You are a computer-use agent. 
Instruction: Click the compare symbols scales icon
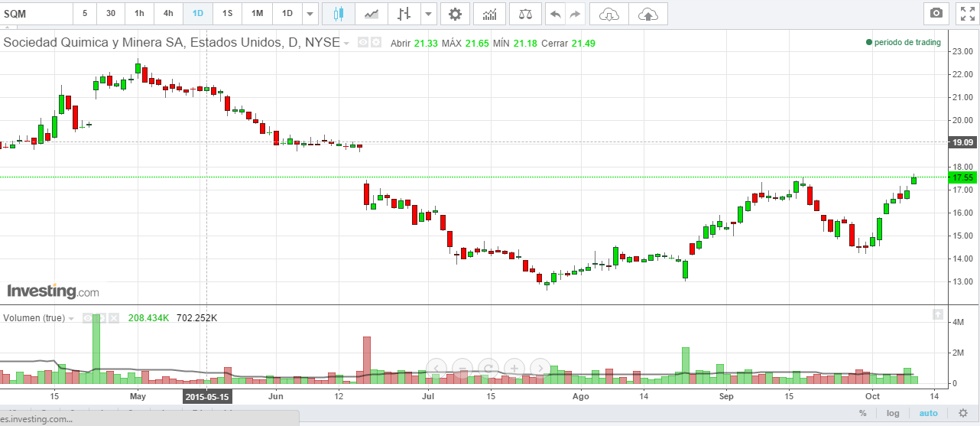coord(525,14)
